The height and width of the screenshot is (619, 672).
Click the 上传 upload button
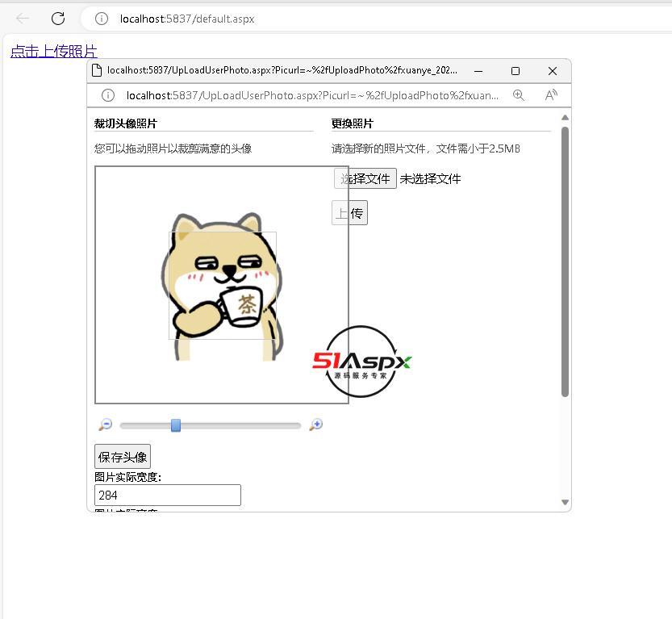(x=350, y=212)
